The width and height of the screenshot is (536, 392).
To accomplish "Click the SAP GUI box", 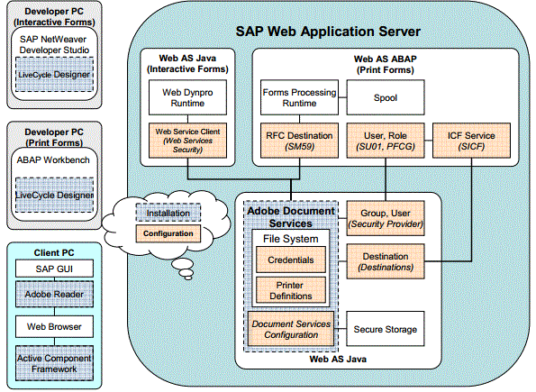I will 54,269.
